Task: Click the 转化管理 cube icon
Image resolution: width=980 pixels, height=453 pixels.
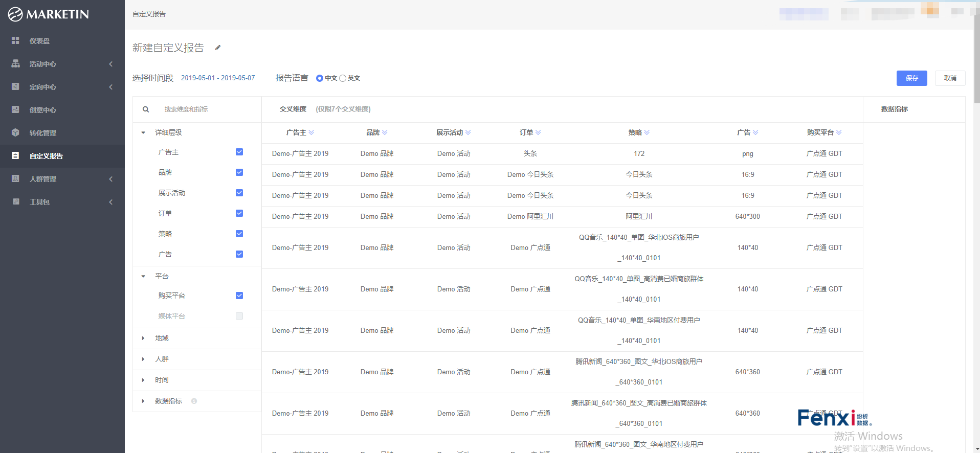Action: 15,133
